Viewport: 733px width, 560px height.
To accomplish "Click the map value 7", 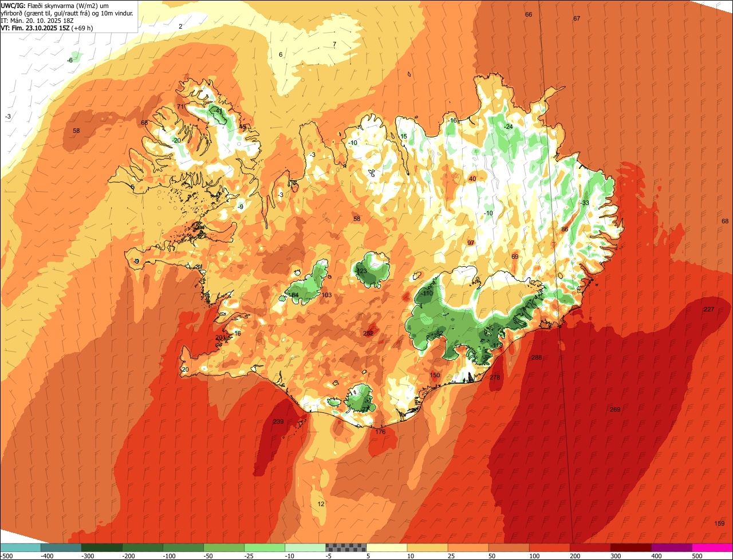I will click(334, 44).
